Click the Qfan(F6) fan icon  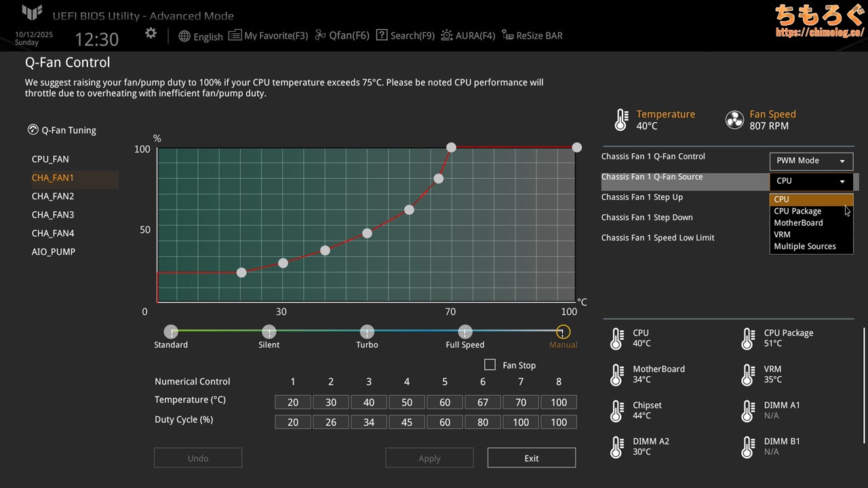pos(321,35)
